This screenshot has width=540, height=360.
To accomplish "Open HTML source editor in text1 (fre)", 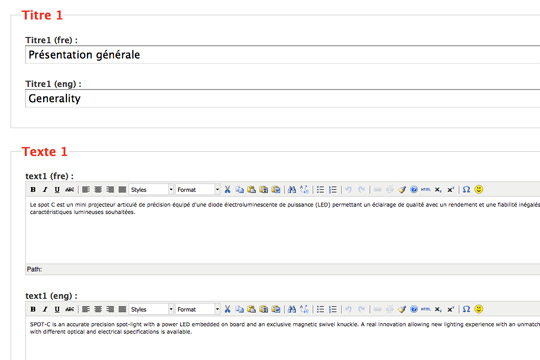I will pyautogui.click(x=426, y=189).
